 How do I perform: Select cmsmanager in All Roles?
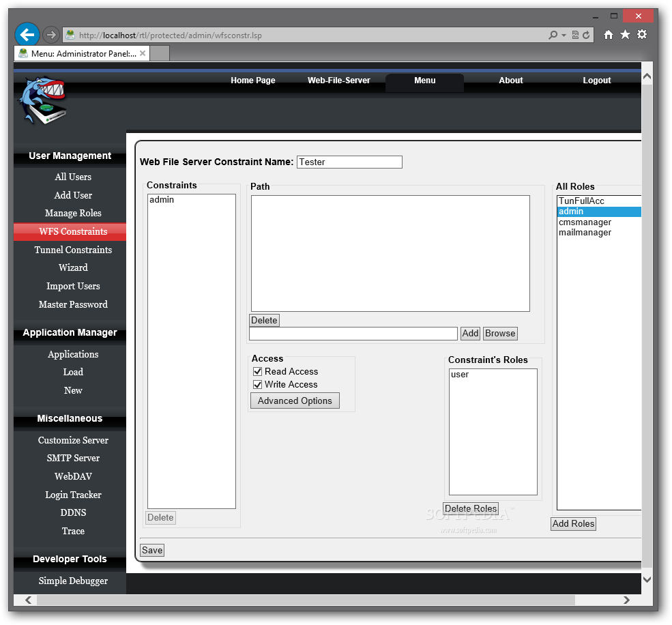click(x=599, y=222)
